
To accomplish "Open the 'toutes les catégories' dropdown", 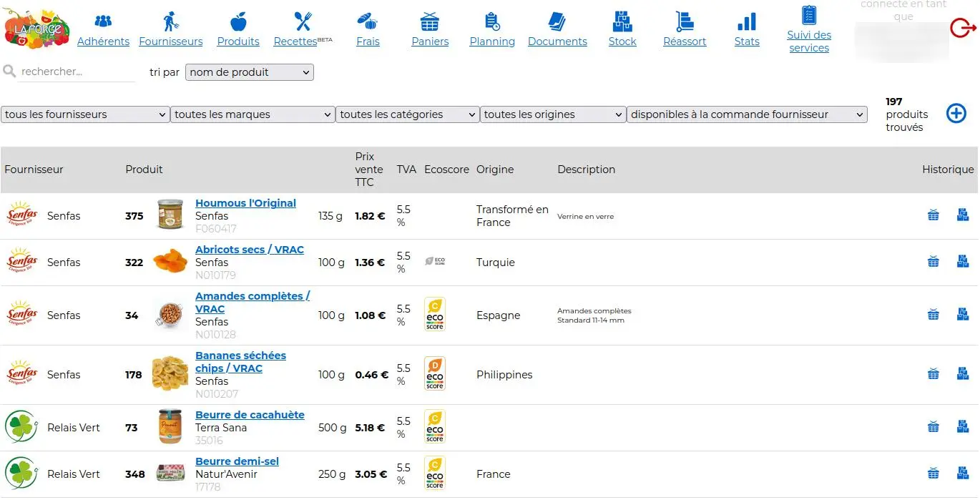I will (408, 114).
